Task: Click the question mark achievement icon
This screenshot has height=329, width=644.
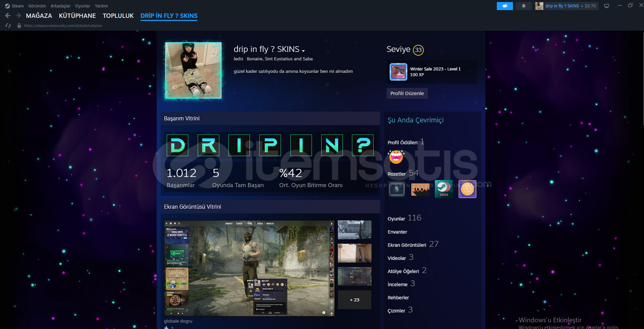Action: coord(363,145)
